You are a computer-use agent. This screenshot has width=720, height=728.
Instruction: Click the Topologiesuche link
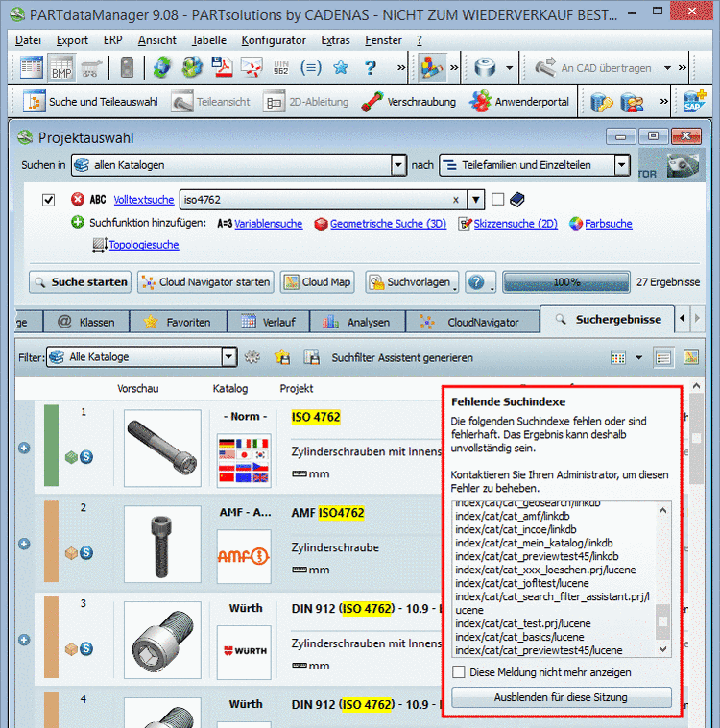point(144,245)
